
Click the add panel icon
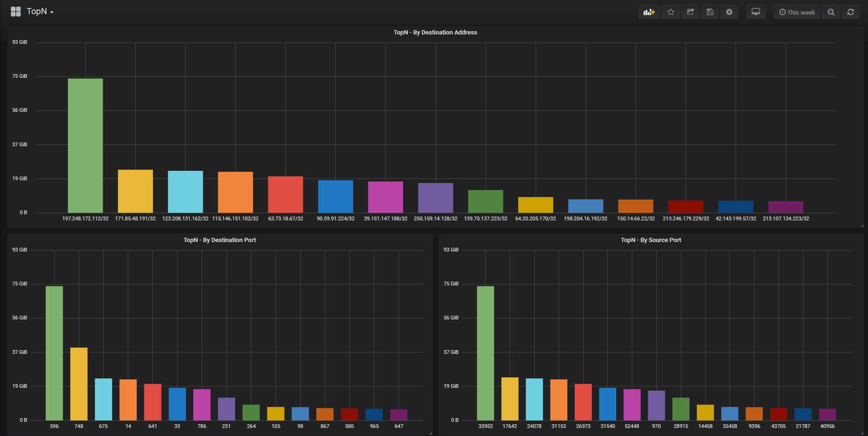coord(649,12)
